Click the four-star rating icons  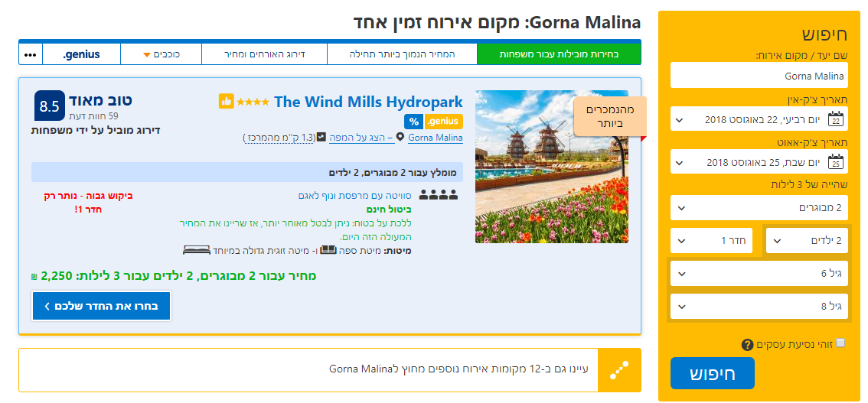(x=253, y=102)
